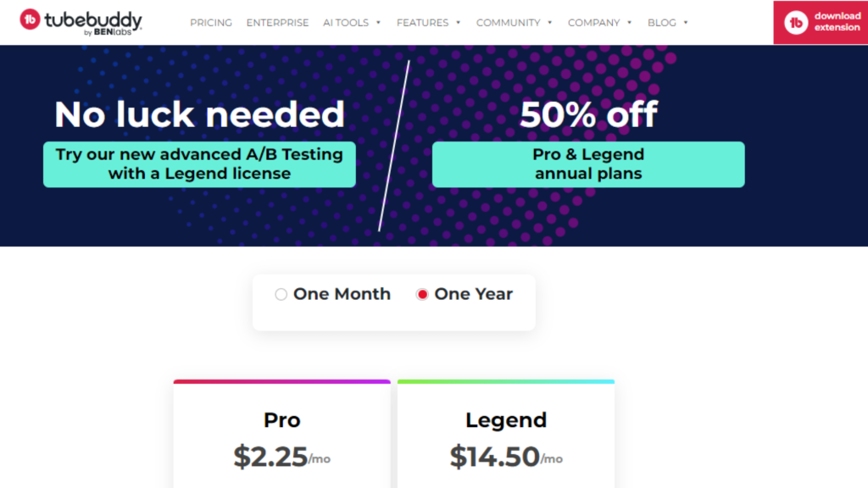The width and height of the screenshot is (868, 488).
Task: Open the Company dropdown arrow
Action: tap(629, 23)
